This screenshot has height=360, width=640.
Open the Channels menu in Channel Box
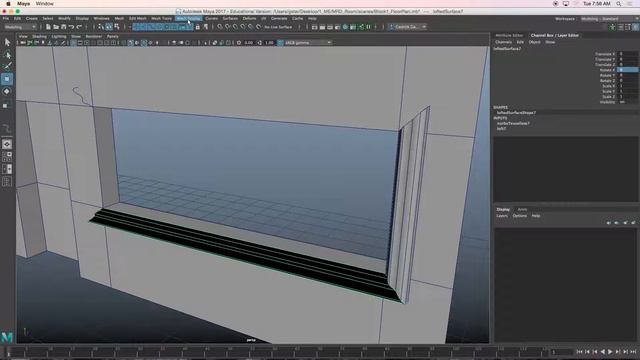click(x=503, y=42)
